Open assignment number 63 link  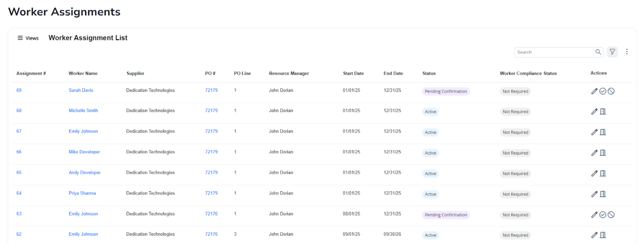(19, 214)
